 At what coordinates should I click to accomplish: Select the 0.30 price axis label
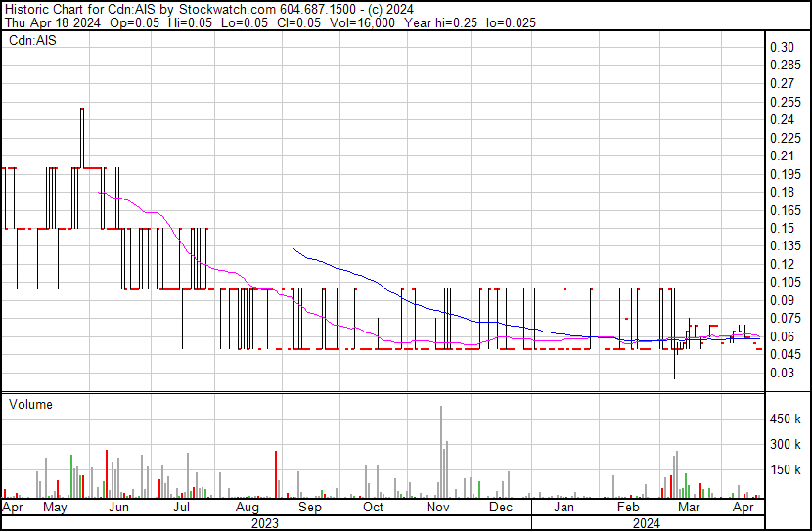click(781, 48)
